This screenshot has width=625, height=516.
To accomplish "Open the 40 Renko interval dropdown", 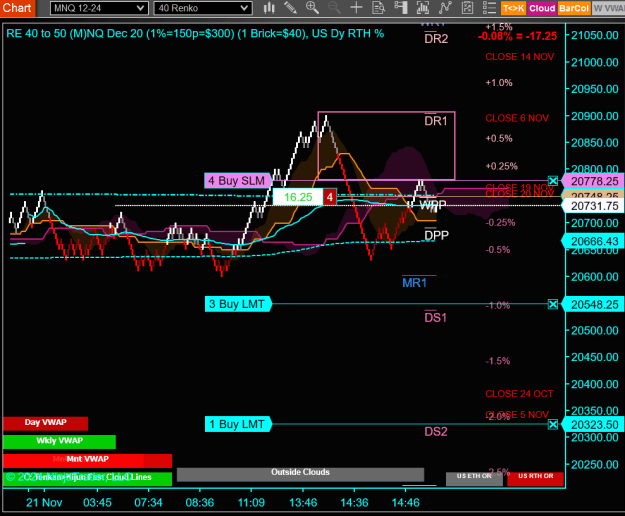I will [x=203, y=8].
